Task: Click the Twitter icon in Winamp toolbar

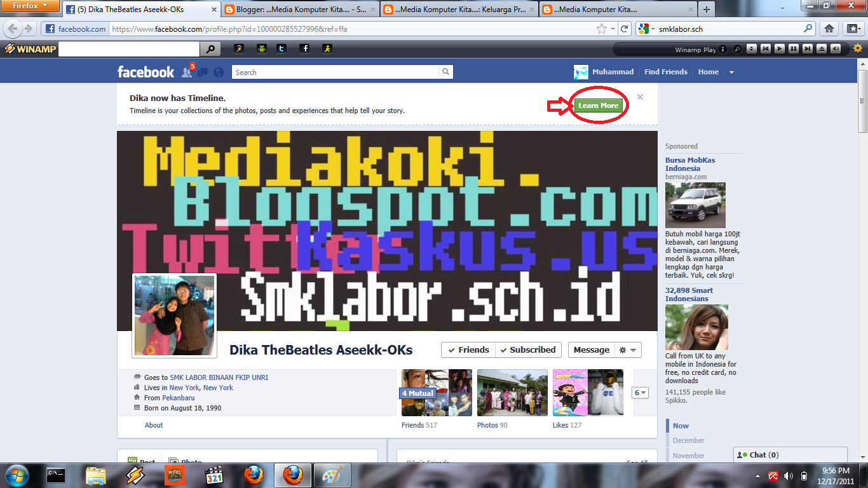Action: [x=281, y=48]
